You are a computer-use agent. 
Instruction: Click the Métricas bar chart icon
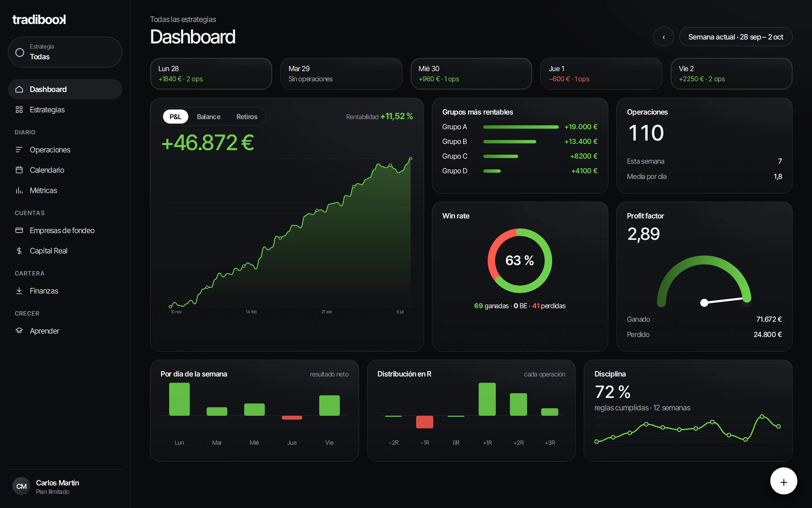click(x=19, y=190)
